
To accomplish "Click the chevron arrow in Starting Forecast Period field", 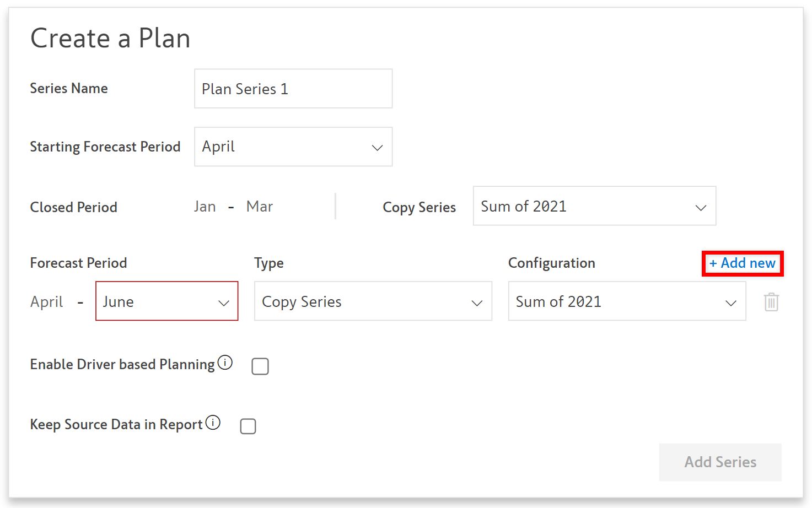I will click(x=377, y=148).
